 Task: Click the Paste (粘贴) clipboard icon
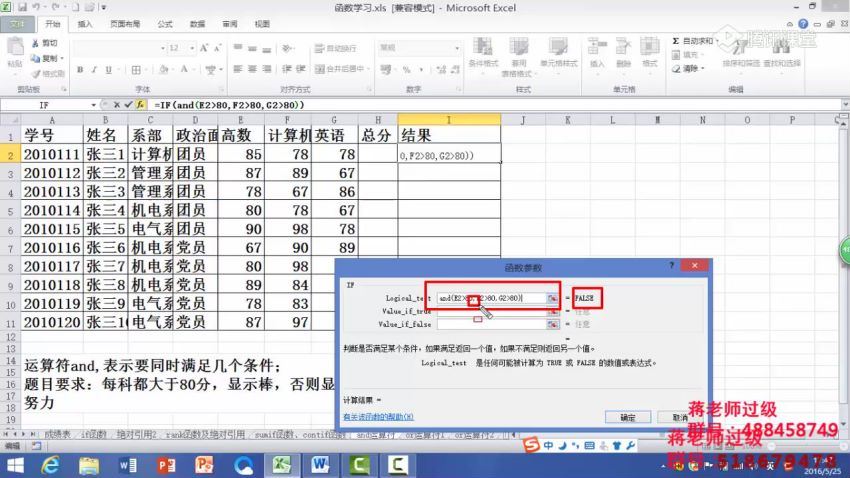click(15, 48)
